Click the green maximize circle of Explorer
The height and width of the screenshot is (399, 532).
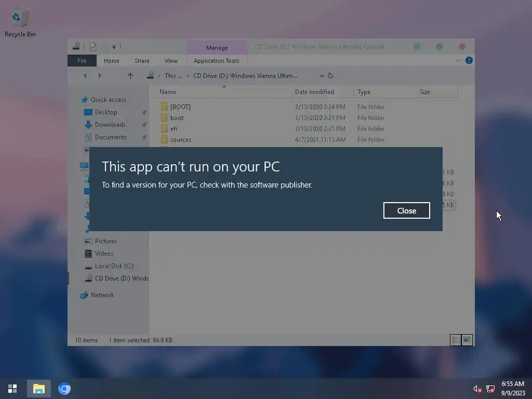(439, 46)
